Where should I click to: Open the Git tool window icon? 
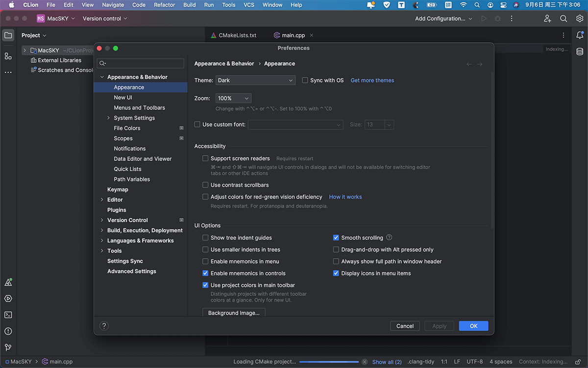(8, 347)
